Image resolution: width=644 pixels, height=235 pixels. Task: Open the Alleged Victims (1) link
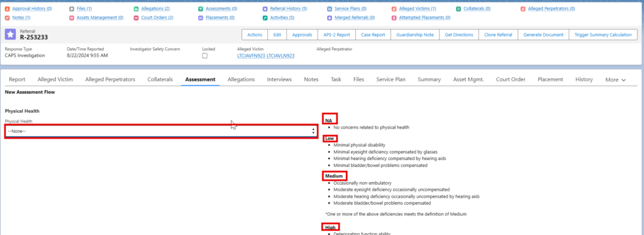tap(418, 9)
